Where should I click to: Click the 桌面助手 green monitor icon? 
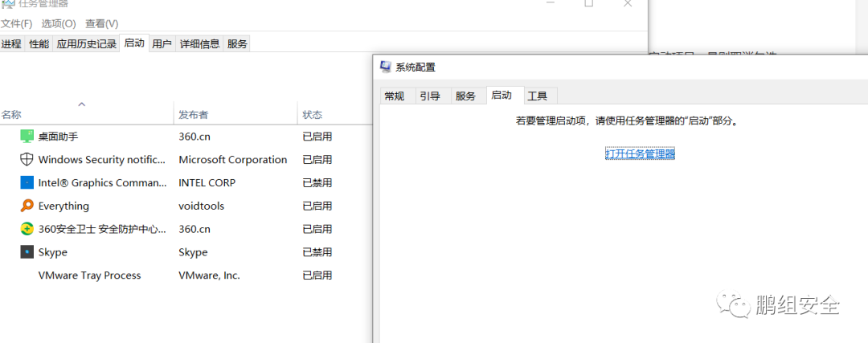pos(27,136)
